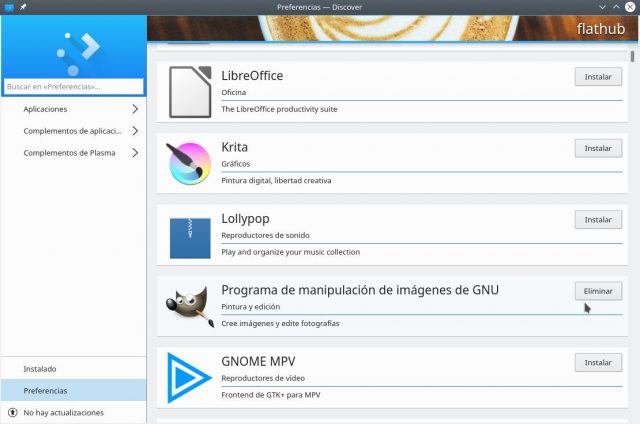This screenshot has width=640, height=424.
Task: Open the LibreOffice app title
Action: (252, 76)
